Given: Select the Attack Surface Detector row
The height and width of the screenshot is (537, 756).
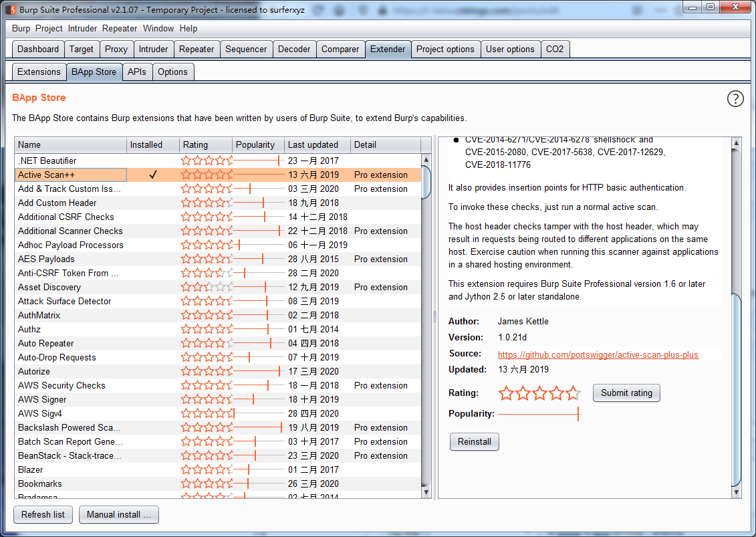Looking at the screenshot, I should coord(218,301).
